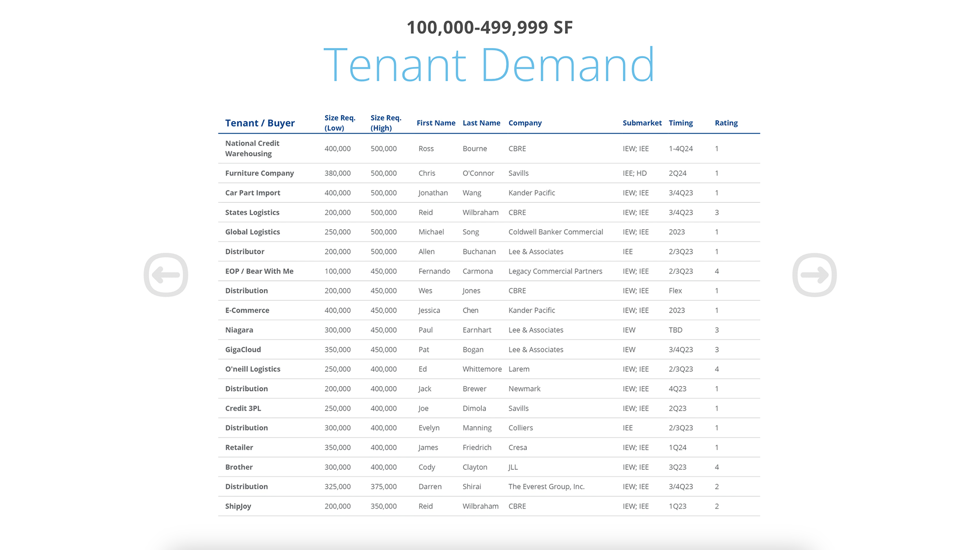Image resolution: width=980 pixels, height=550 pixels.
Task: Select the Newmark company cell
Action: click(524, 389)
